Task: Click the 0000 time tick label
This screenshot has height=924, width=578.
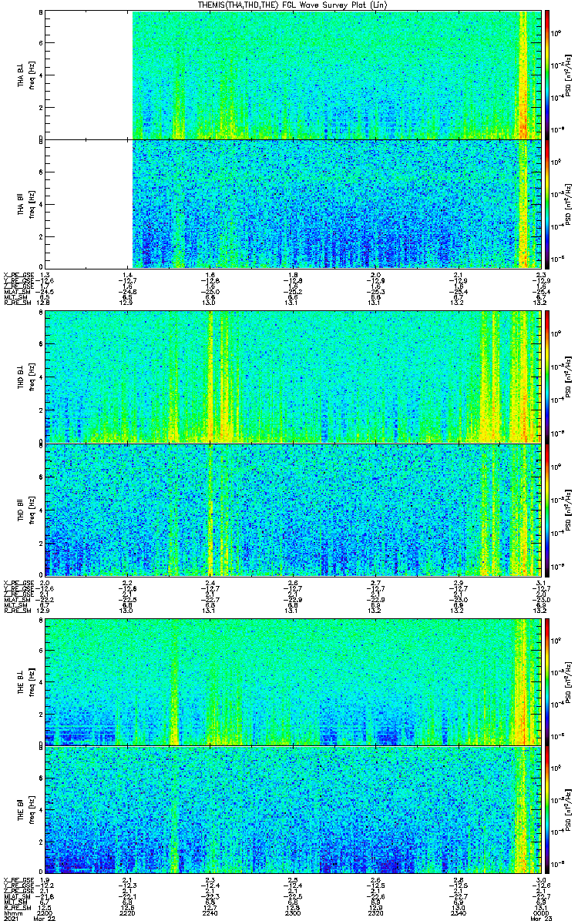Action: (542, 913)
